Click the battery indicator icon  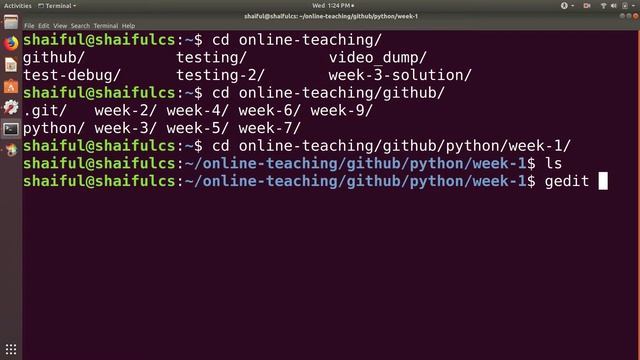(x=625, y=6)
